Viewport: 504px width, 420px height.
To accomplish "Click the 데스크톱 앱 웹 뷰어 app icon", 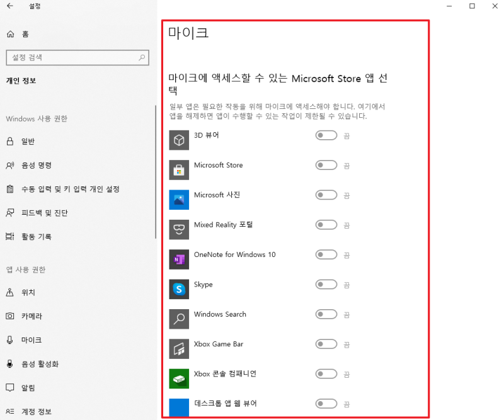I will pyautogui.click(x=179, y=407).
